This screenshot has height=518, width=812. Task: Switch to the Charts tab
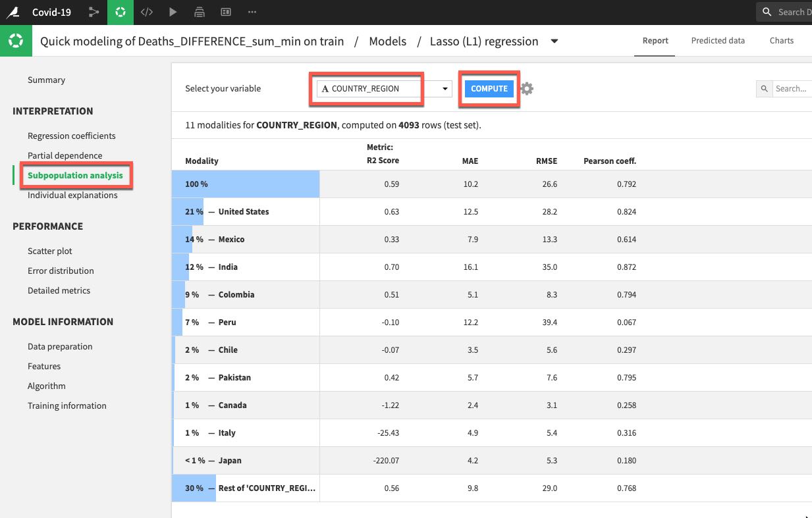pos(781,41)
